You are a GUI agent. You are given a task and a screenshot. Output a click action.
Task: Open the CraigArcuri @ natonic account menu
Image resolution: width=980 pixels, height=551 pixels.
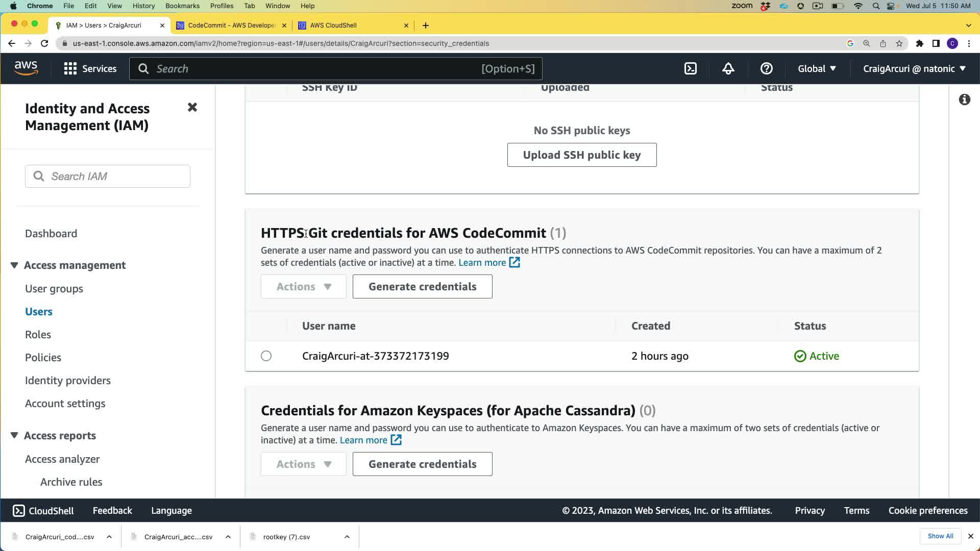click(x=914, y=68)
